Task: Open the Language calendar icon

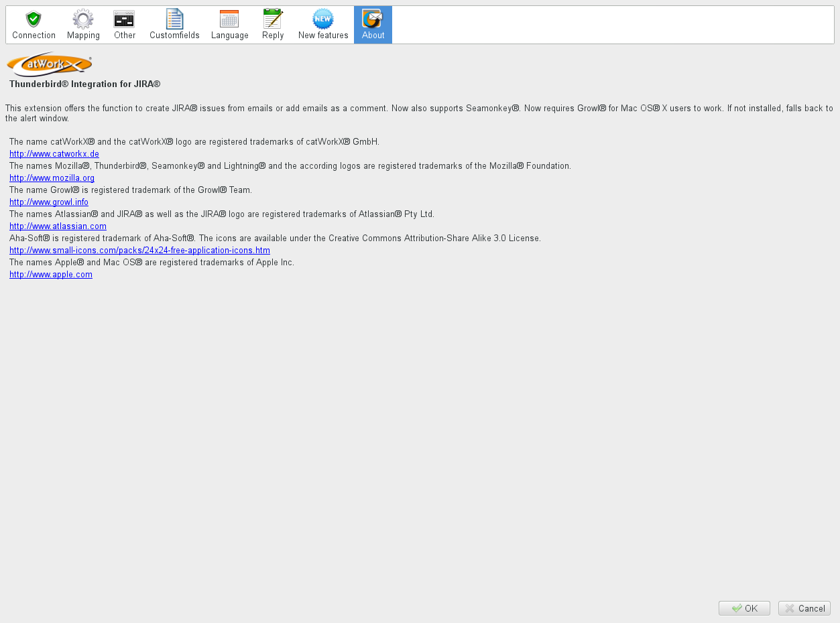Action: pyautogui.click(x=229, y=19)
